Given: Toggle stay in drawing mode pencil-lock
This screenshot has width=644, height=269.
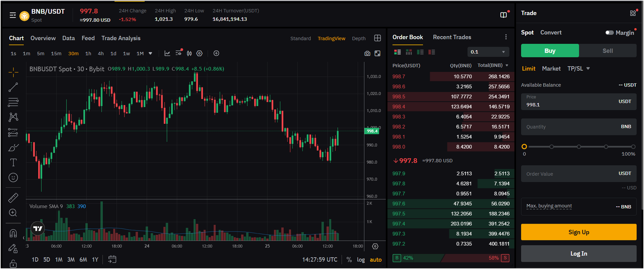Looking at the screenshot, I should (x=13, y=249).
